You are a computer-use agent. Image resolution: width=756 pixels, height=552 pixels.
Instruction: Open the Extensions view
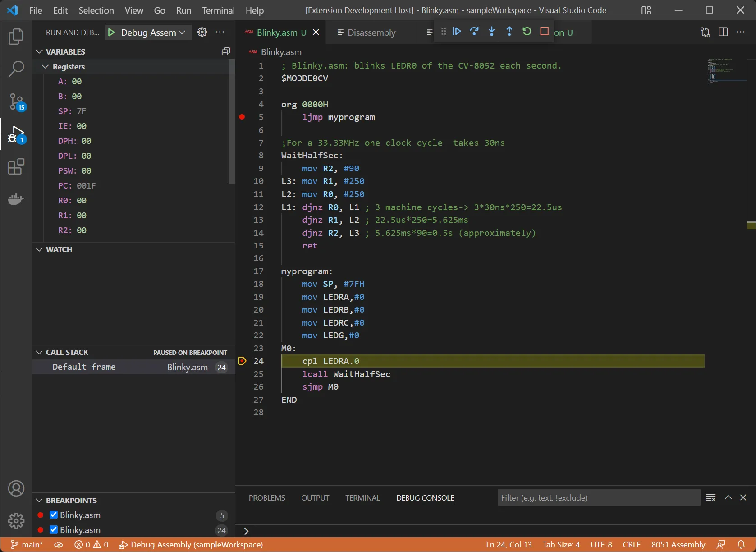tap(16, 166)
